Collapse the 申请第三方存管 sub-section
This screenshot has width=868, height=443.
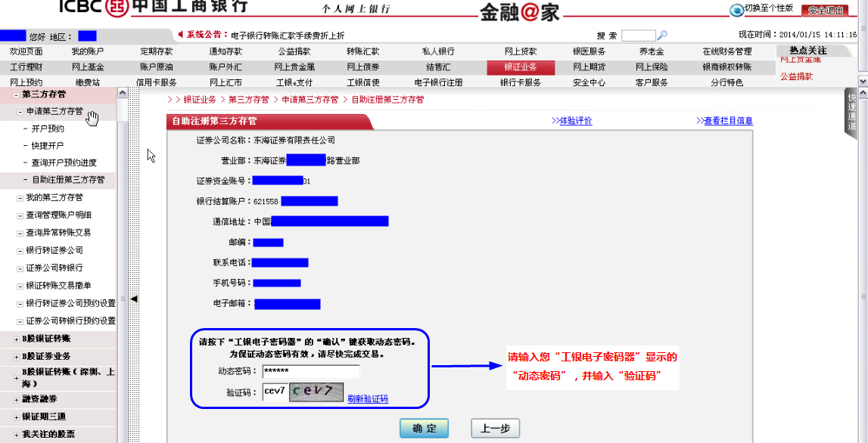(x=20, y=112)
